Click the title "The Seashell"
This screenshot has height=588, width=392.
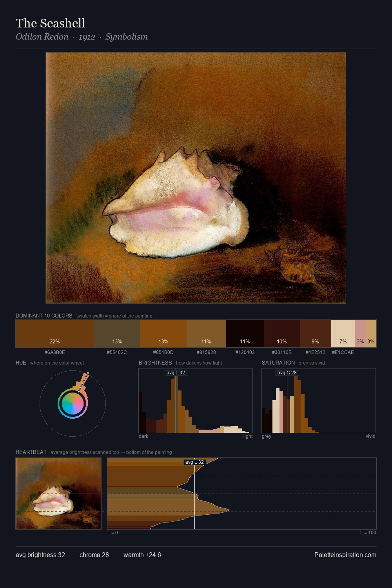click(50, 23)
